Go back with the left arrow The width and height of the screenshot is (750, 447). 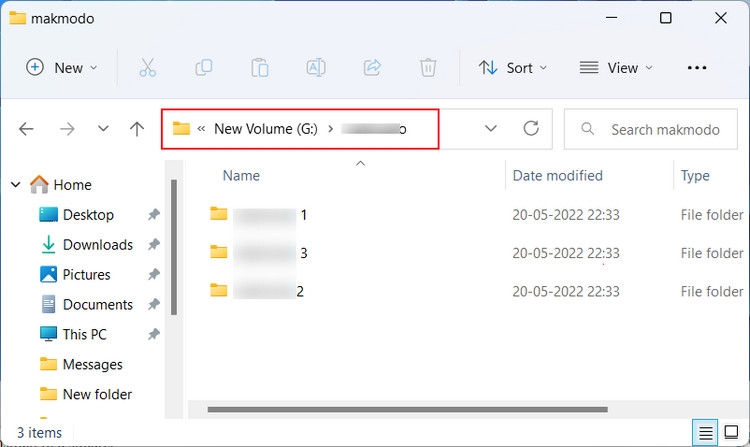click(x=26, y=129)
